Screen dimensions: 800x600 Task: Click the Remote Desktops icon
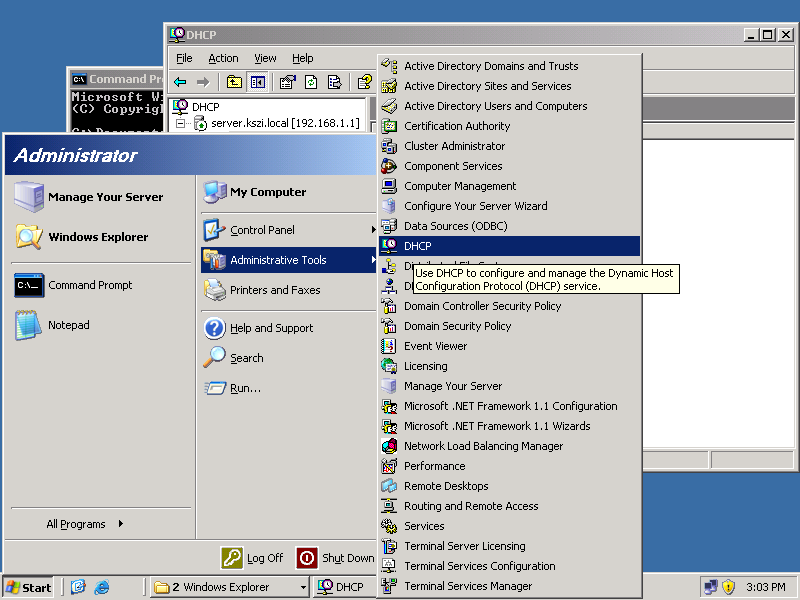(x=389, y=486)
